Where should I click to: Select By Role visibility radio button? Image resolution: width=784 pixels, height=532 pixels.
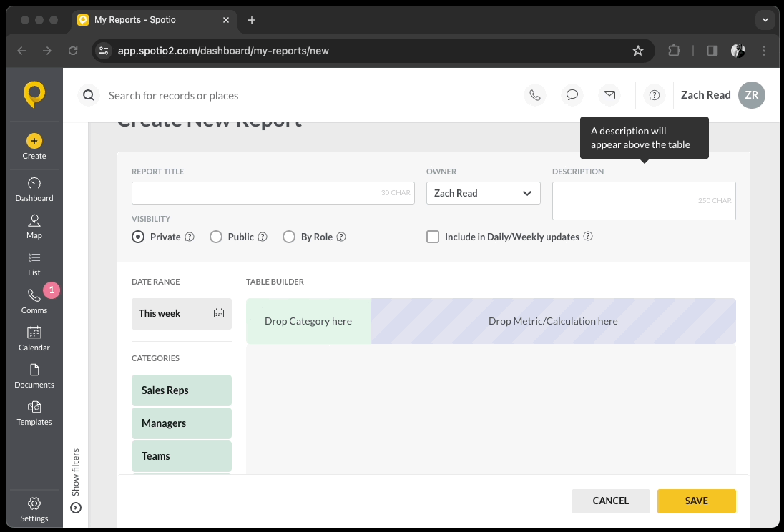(x=289, y=237)
